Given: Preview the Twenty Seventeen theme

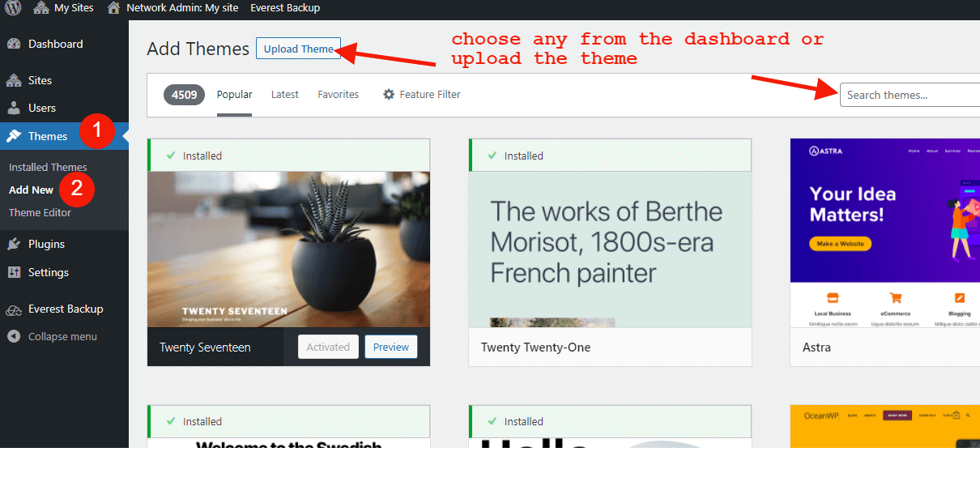Looking at the screenshot, I should [390, 347].
